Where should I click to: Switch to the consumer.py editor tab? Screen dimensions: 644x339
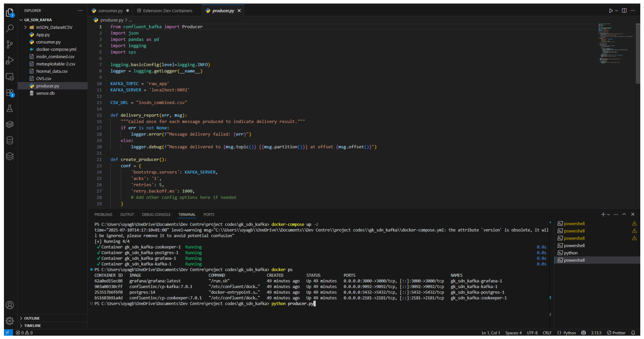pos(110,11)
